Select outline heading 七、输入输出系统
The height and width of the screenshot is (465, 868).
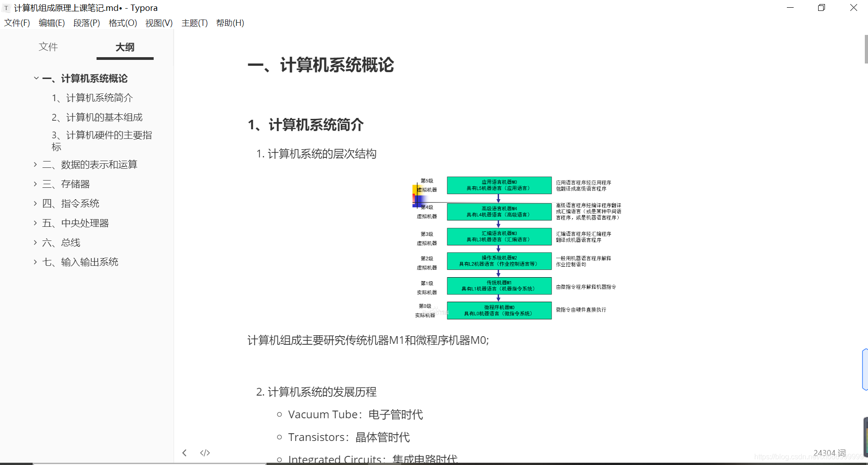(80, 262)
